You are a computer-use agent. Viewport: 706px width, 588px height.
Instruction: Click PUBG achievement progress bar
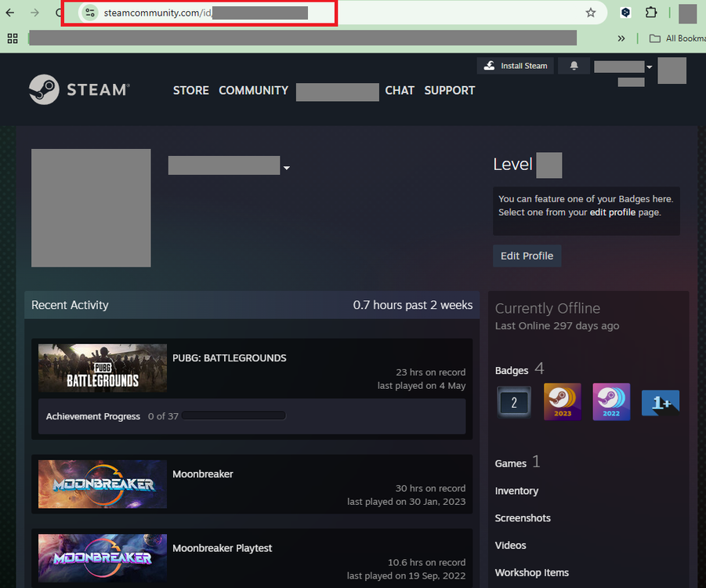[234, 416]
